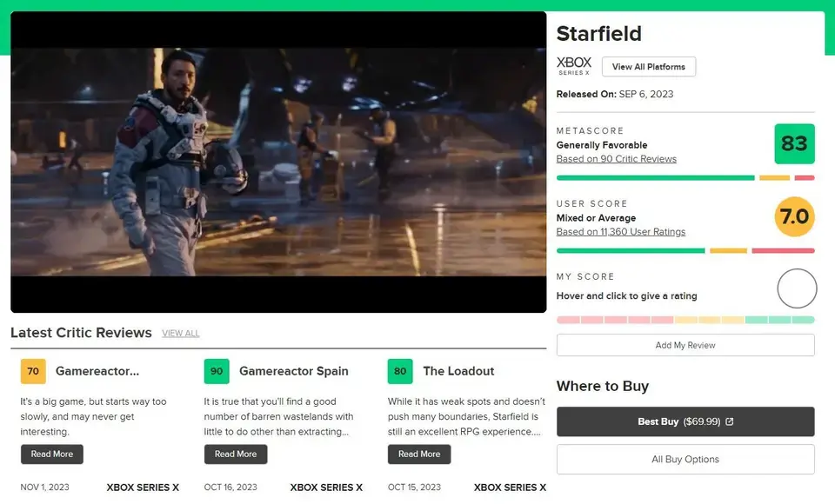Read more of the Gamereactor review

pos(52,454)
